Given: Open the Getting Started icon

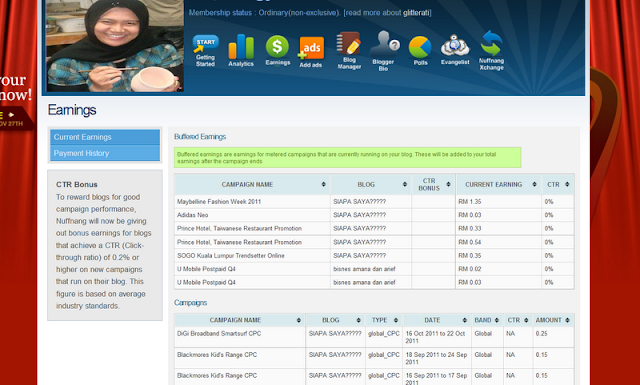Looking at the screenshot, I should pos(205,50).
